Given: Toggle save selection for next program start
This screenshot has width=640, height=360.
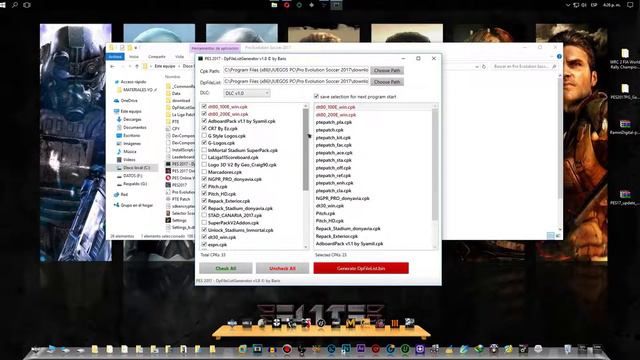Looking at the screenshot, I should click(x=316, y=96).
